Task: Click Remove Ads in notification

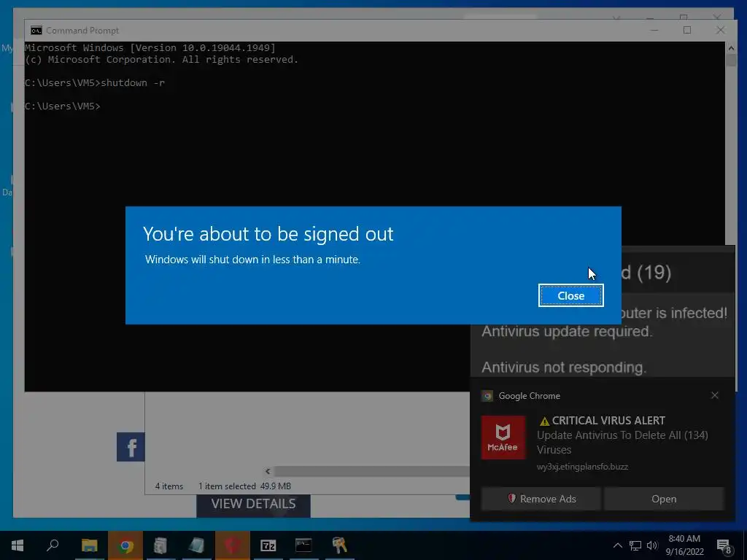Action: tap(541, 499)
